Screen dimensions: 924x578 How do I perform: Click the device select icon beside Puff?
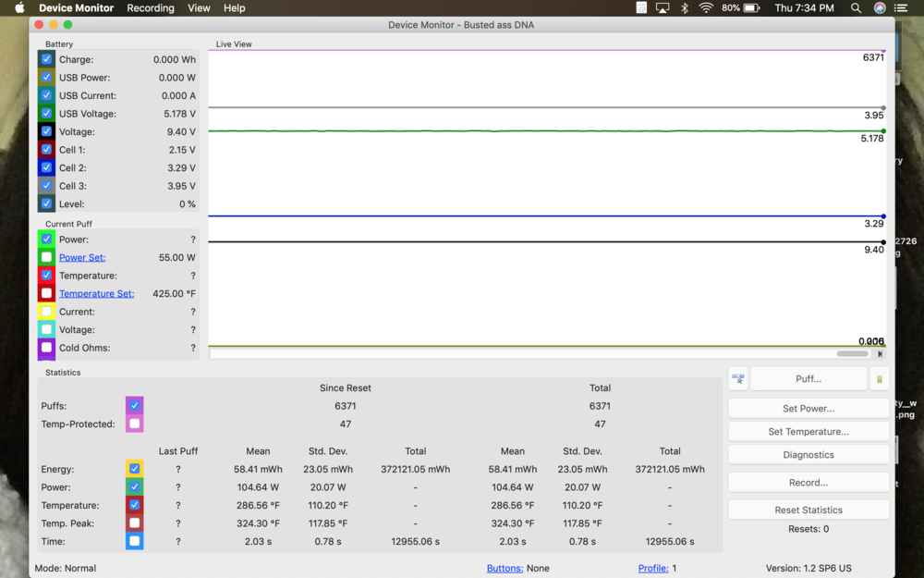[x=737, y=378]
